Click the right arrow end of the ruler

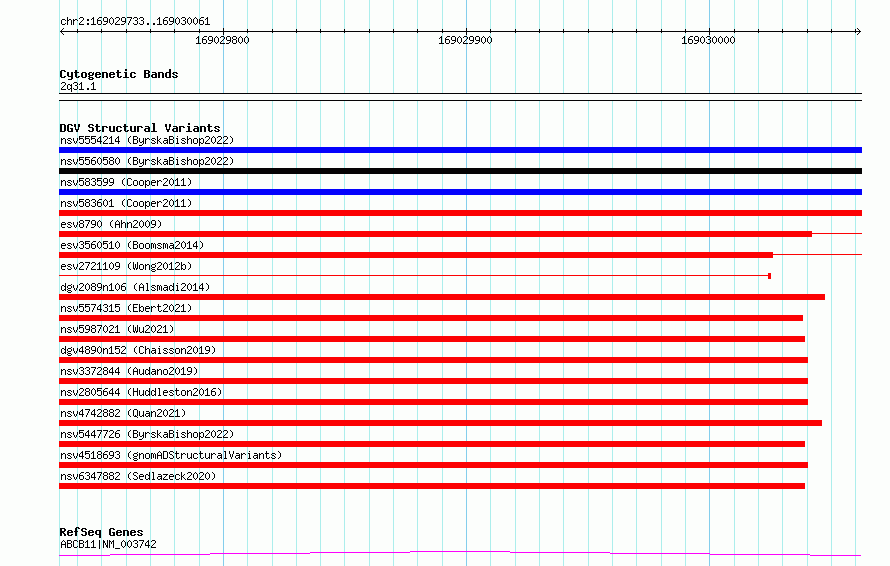pos(858,31)
